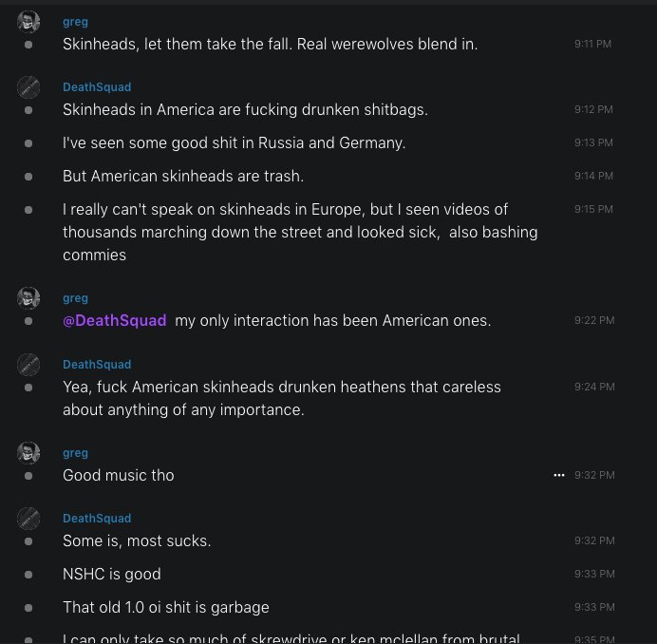Click the purple @DeathSquad mention
657x644 pixels.
pos(115,321)
